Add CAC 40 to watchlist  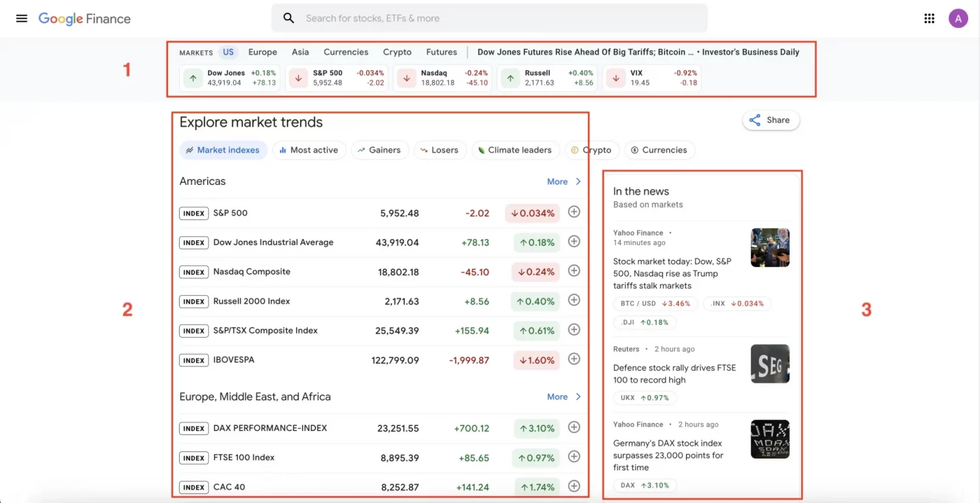[x=574, y=485]
